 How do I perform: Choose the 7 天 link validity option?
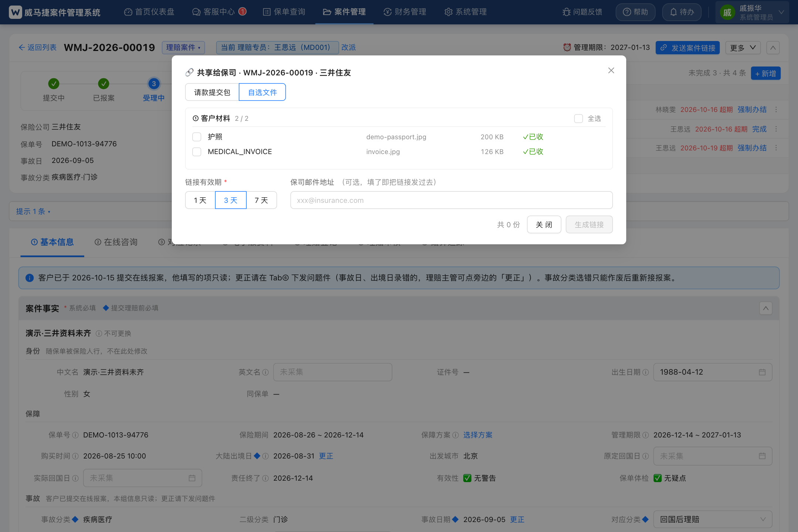(262, 200)
